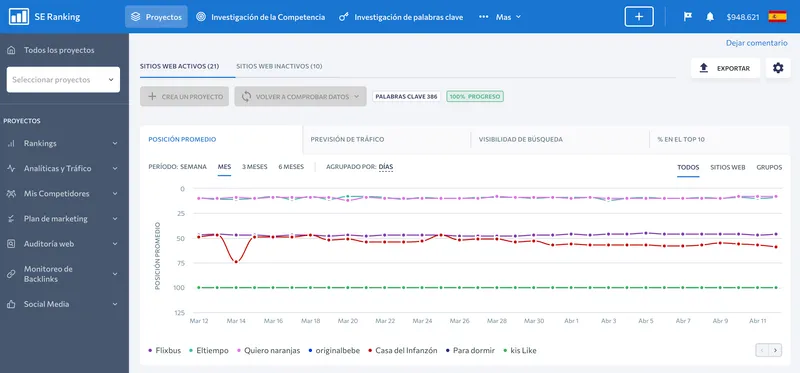Viewport: 800px width, 373px height.
Task: Click the PALABRAS CLAVE 386 badge
Action: tap(407, 96)
